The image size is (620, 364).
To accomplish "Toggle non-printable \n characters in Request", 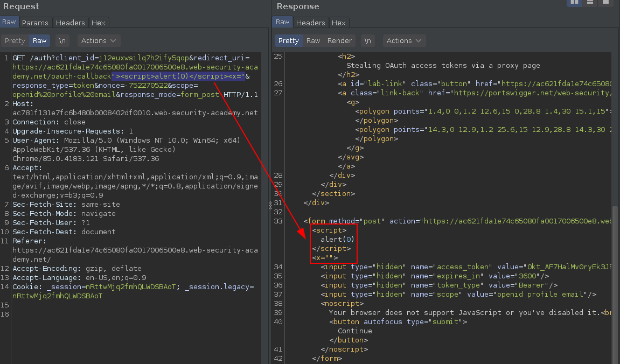I will pos(62,41).
